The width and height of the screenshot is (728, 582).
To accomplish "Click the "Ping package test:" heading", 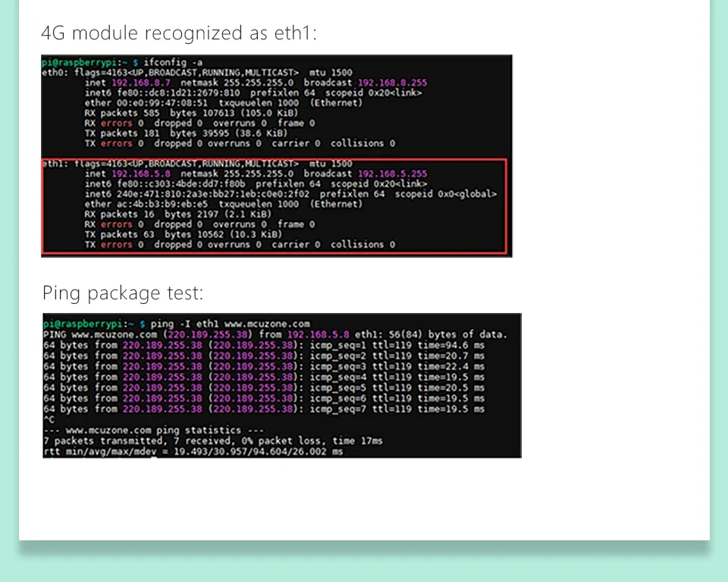I will tap(123, 293).
